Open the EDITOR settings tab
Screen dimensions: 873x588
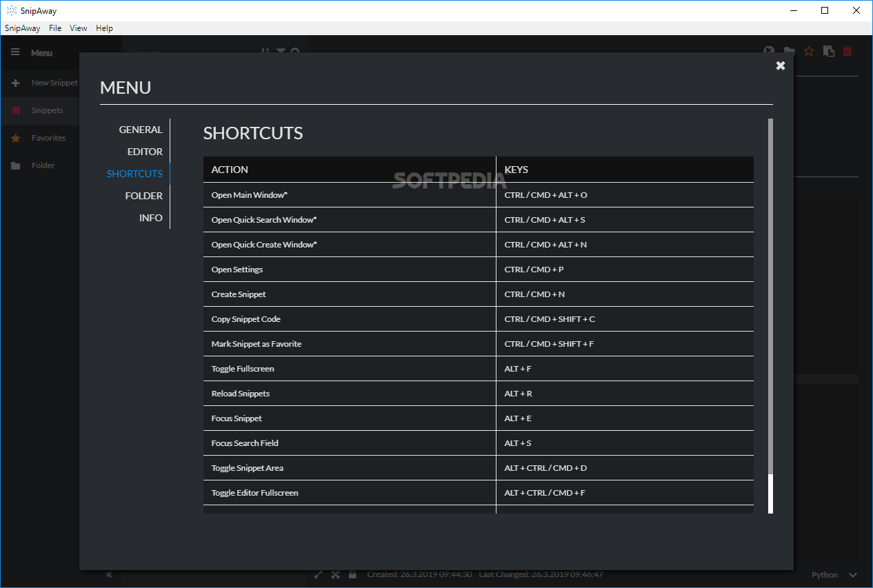point(145,152)
